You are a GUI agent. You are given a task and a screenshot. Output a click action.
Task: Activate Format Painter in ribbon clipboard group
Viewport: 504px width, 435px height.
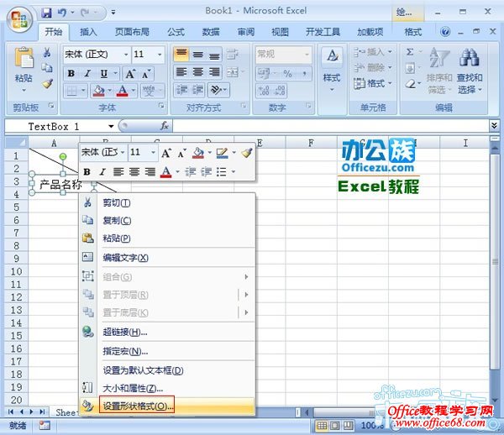(47, 84)
